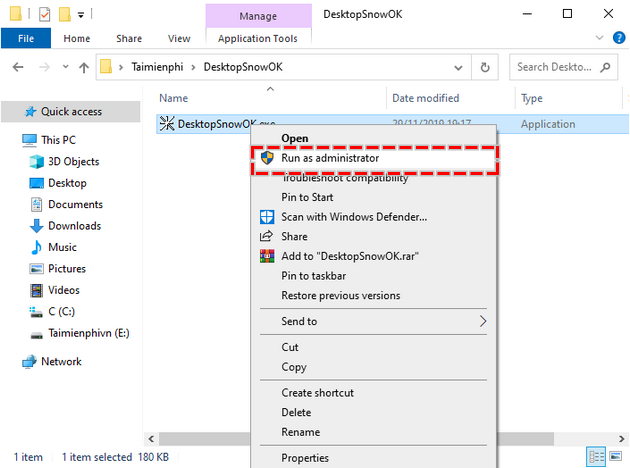Expand the ribbon with the chevron
The width and height of the screenshot is (630, 468).
599,38
